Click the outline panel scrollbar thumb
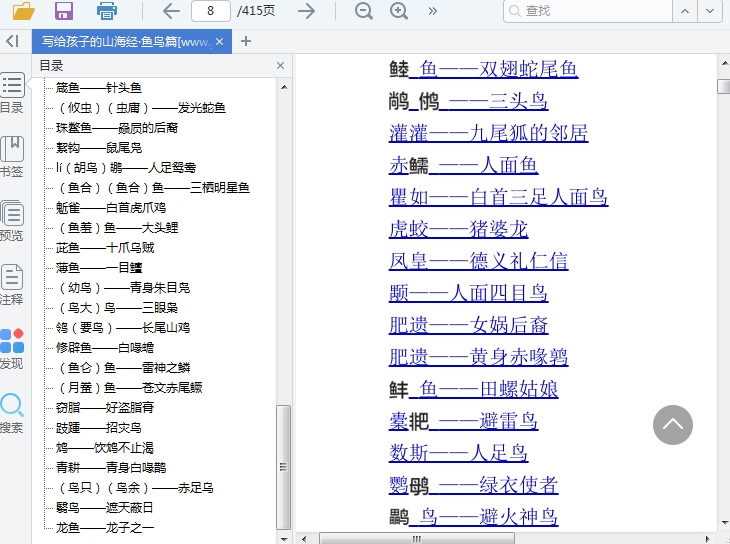The image size is (730, 544). pos(284,467)
